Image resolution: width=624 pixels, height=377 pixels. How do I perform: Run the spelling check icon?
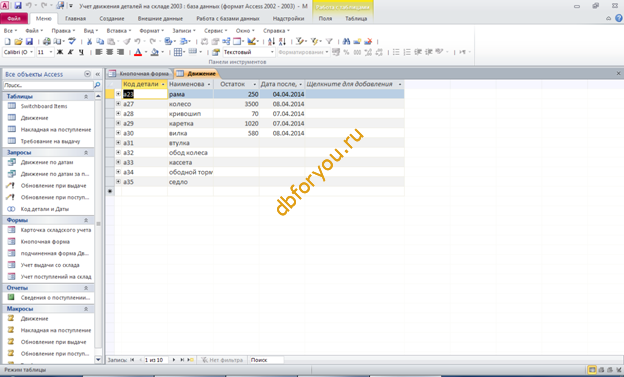tap(72, 41)
